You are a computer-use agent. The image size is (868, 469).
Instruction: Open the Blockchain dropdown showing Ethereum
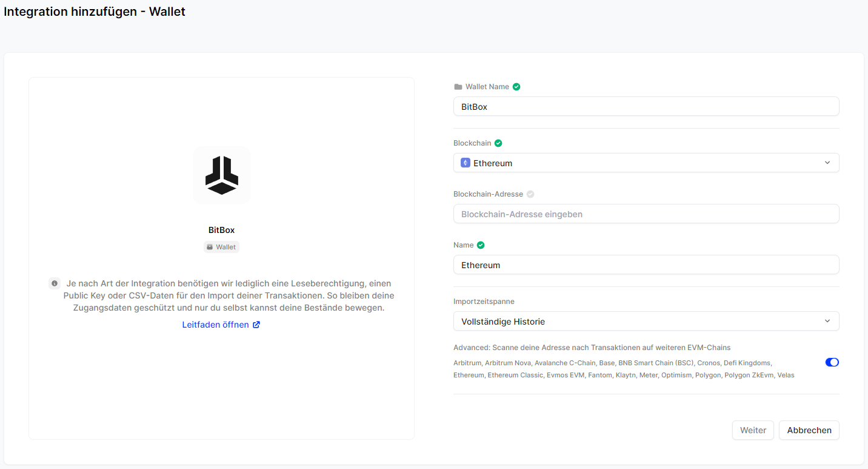646,163
